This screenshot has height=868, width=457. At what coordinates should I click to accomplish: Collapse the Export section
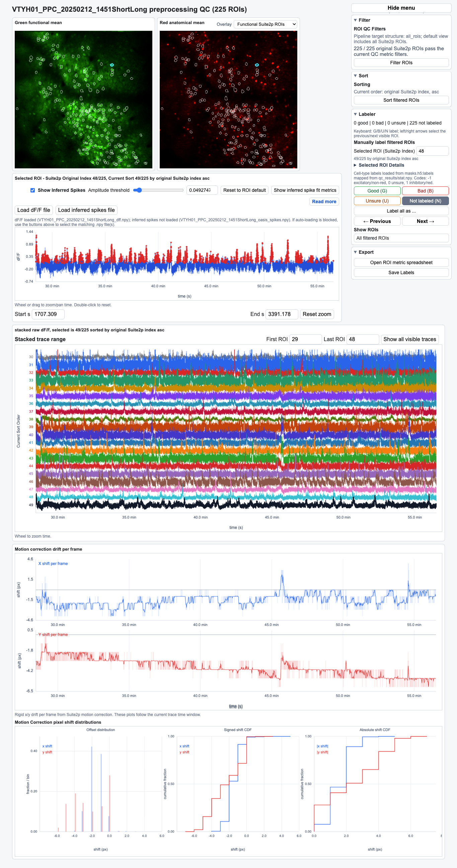pyautogui.click(x=363, y=252)
